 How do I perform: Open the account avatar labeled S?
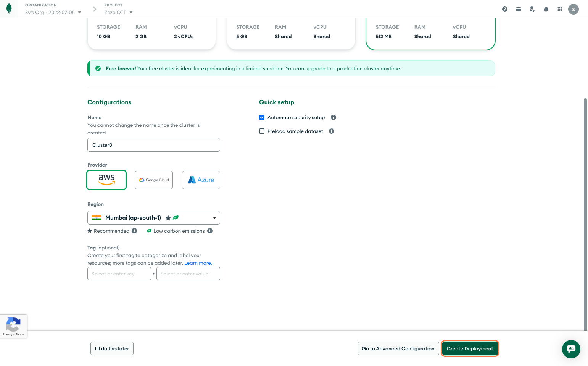pyautogui.click(x=573, y=9)
